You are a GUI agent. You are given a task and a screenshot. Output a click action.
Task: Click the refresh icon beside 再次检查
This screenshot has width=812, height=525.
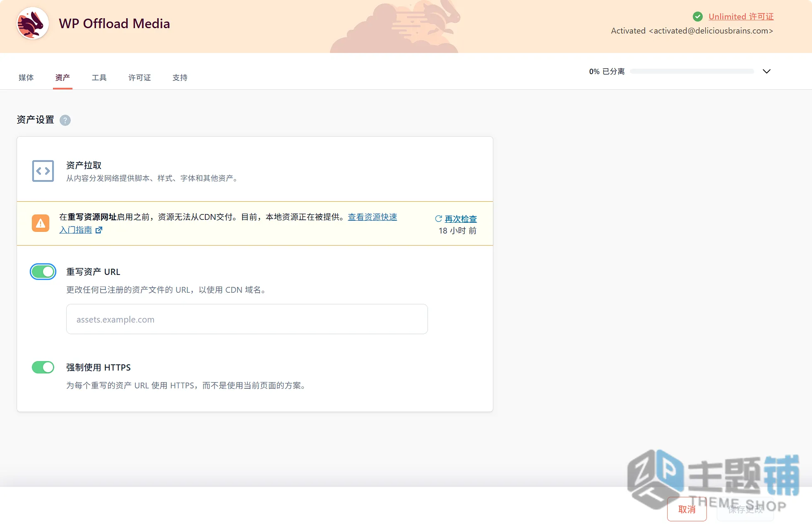tap(438, 219)
